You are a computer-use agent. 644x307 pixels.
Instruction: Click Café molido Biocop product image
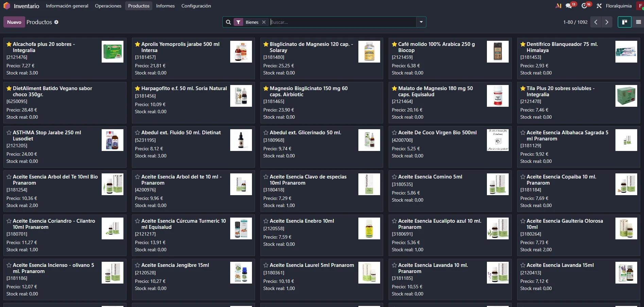click(498, 52)
